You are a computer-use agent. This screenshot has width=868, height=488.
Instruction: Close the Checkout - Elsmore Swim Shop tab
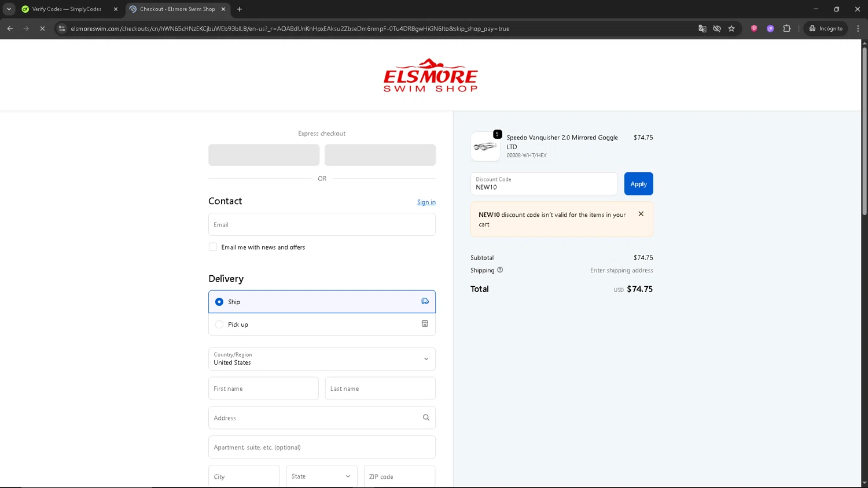223,9
